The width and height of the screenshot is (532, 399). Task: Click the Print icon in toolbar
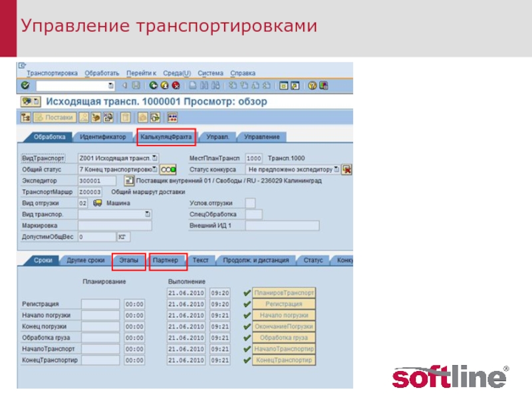pos(193,86)
